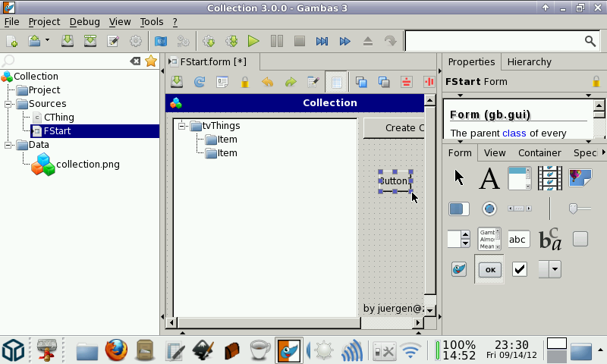607x364 pixels.
Task: Click the Create button on the form
Action: [395, 127]
